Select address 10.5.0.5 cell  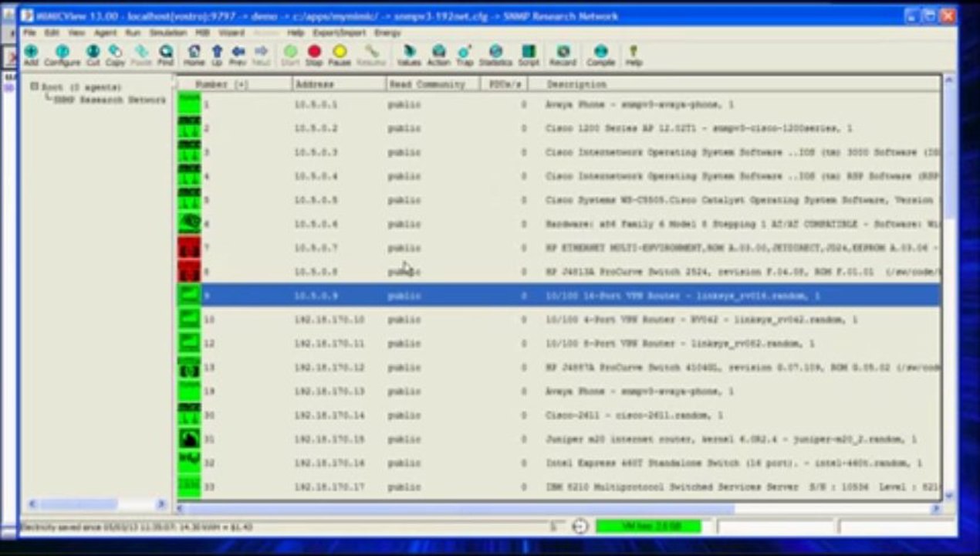[316, 200]
